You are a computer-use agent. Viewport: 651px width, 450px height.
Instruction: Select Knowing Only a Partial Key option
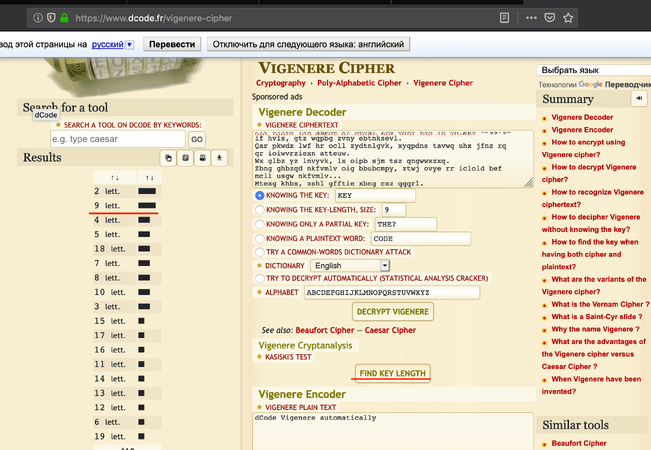pos(259,224)
